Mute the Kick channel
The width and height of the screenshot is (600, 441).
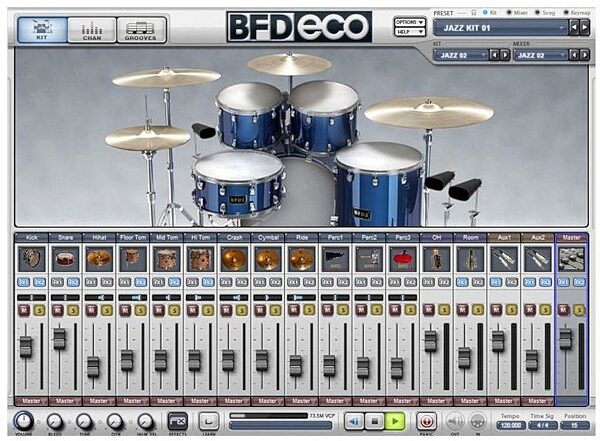click(24, 310)
